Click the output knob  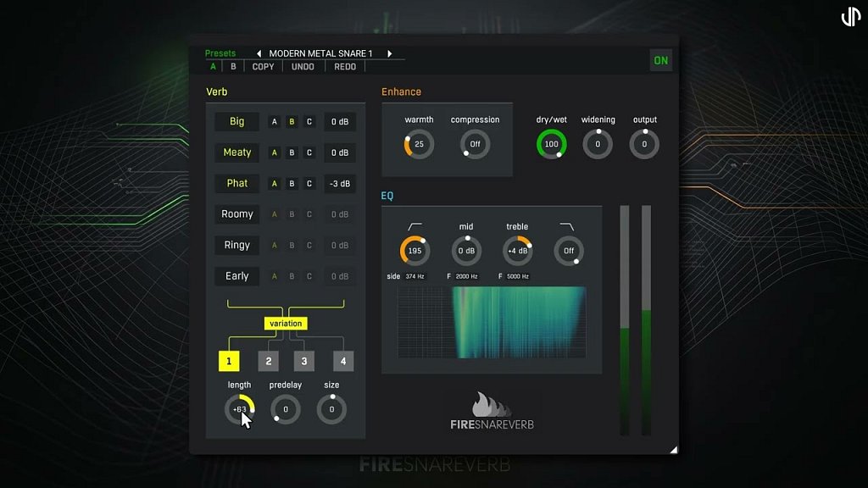644,144
